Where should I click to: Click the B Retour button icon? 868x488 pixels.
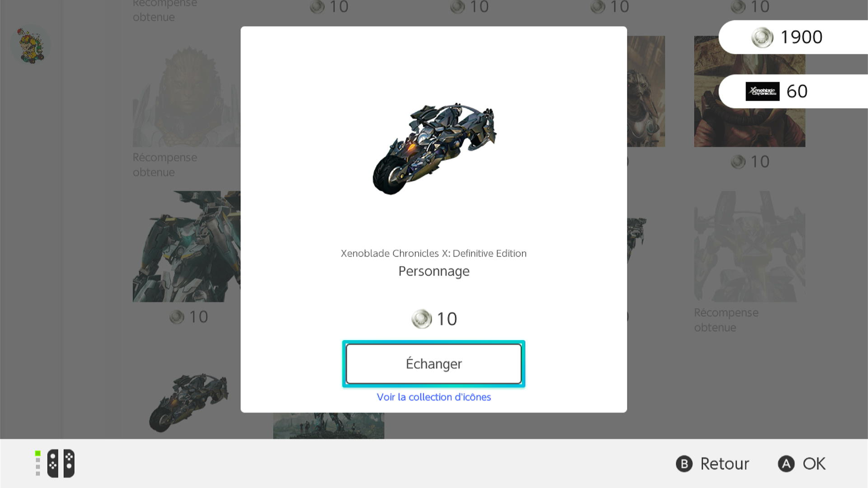[x=684, y=464]
